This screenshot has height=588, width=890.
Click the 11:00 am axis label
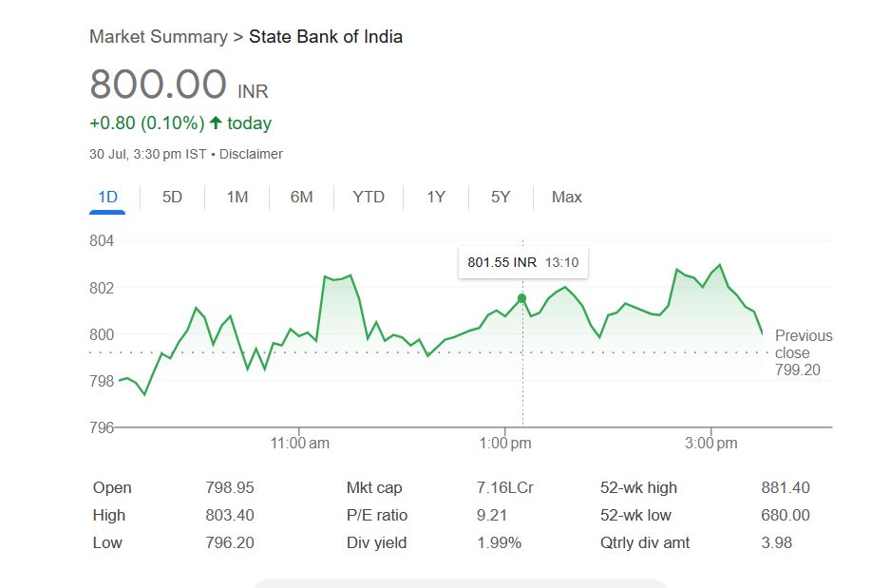(299, 444)
